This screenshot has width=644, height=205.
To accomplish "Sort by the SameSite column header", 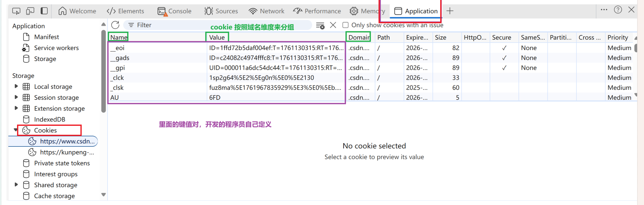I will click(x=533, y=37).
